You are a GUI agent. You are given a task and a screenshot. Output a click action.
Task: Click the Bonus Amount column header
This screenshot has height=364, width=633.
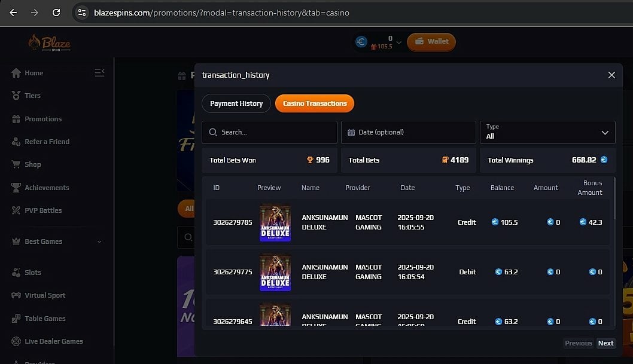590,188
